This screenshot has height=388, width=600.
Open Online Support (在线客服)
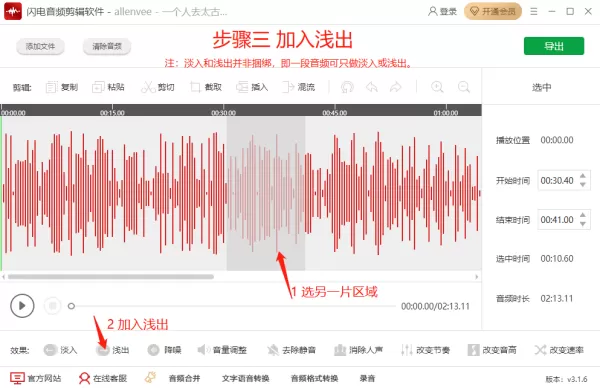tap(103, 378)
